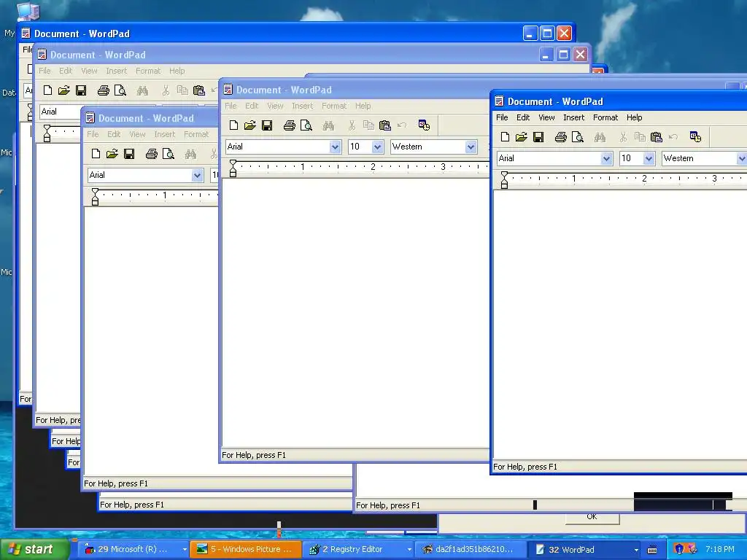
Task: Click the partially hidden OK button
Action: [x=592, y=518]
